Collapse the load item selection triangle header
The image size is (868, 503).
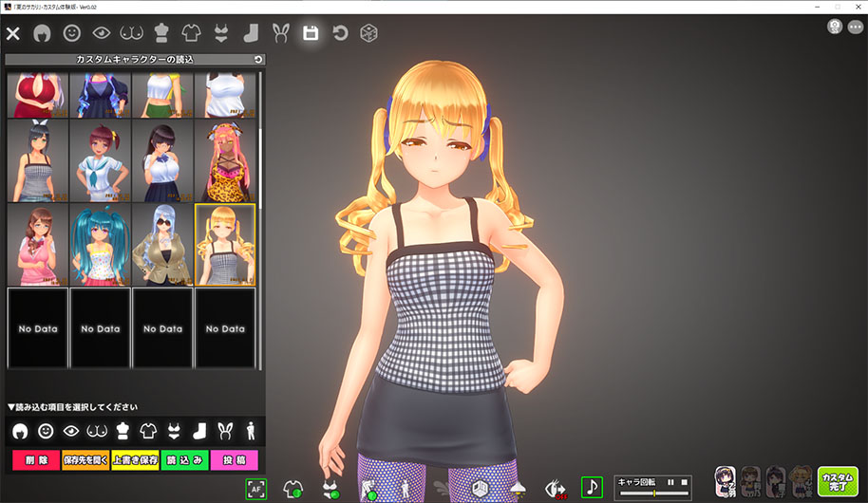point(10,406)
